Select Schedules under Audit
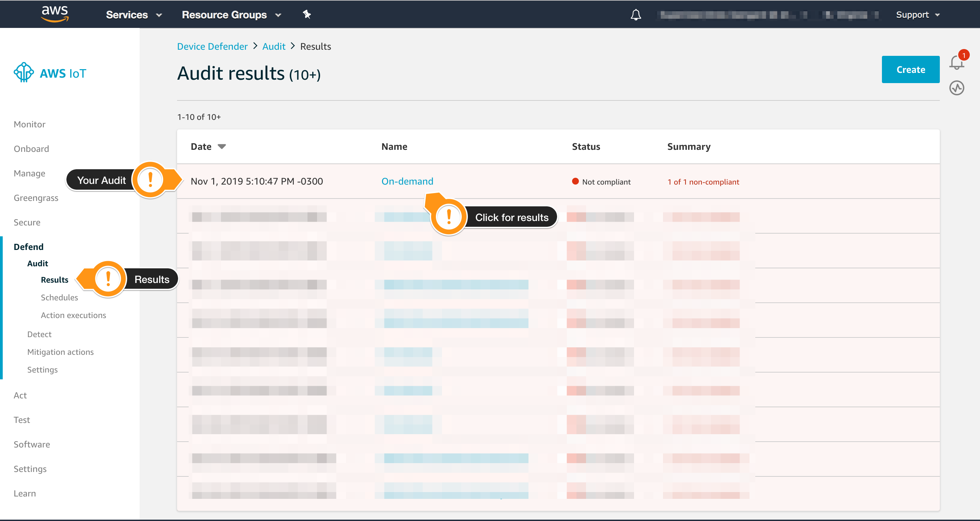This screenshot has height=521, width=980. pyautogui.click(x=59, y=298)
